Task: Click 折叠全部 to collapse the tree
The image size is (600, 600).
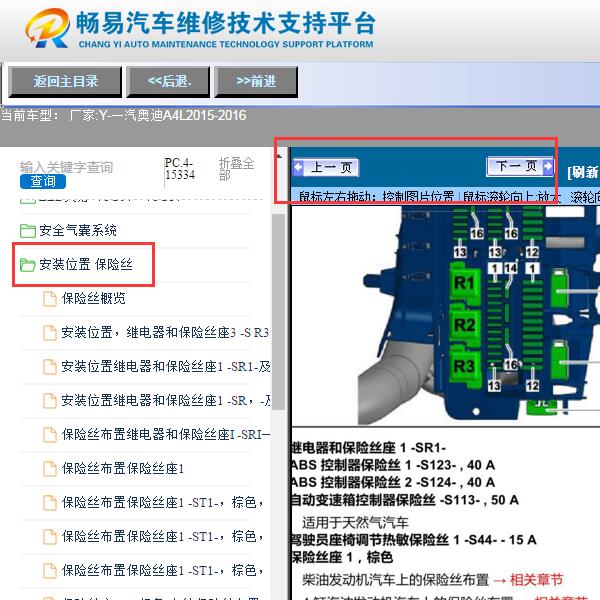Action: (236, 169)
